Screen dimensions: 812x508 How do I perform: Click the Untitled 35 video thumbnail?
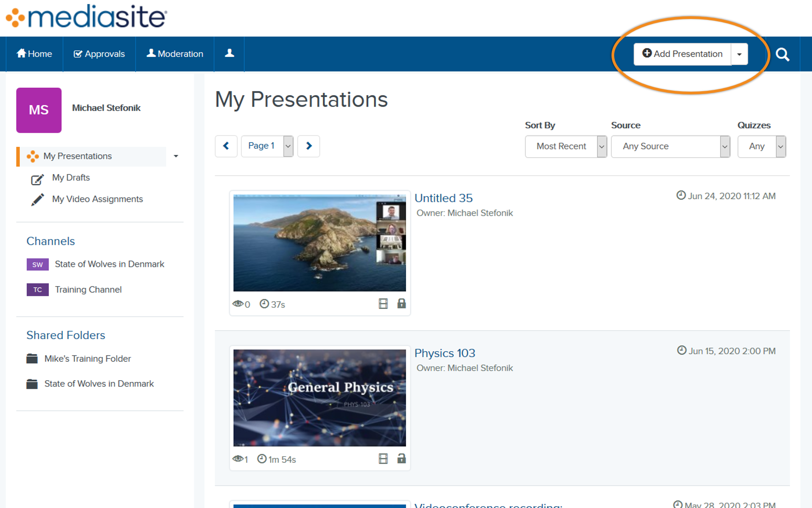click(319, 242)
